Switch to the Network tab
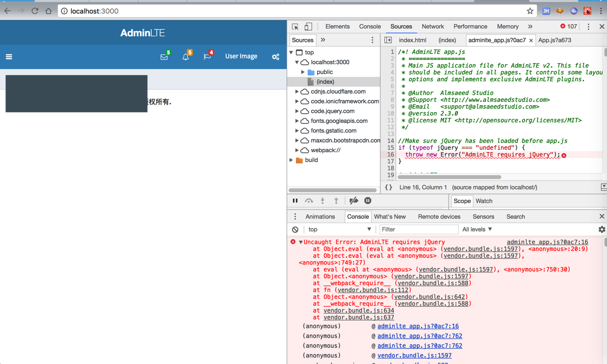607x364 pixels. (x=432, y=26)
